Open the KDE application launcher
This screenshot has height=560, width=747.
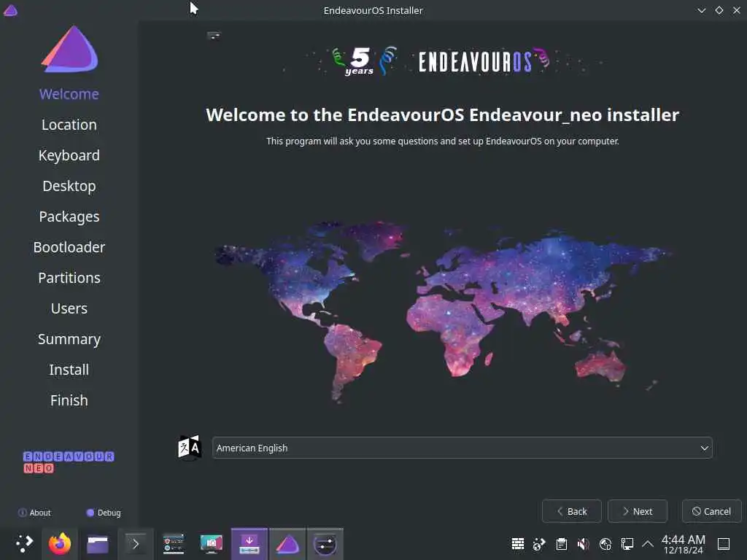click(24, 543)
